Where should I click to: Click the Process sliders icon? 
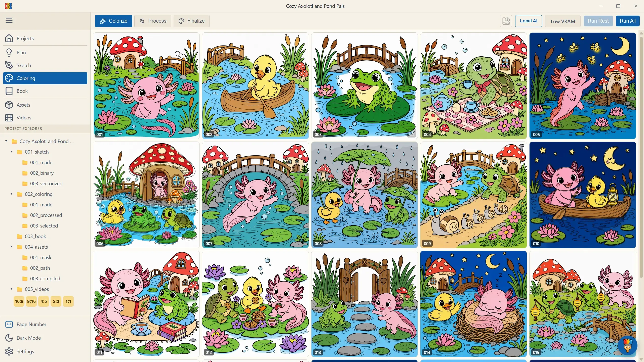142,21
